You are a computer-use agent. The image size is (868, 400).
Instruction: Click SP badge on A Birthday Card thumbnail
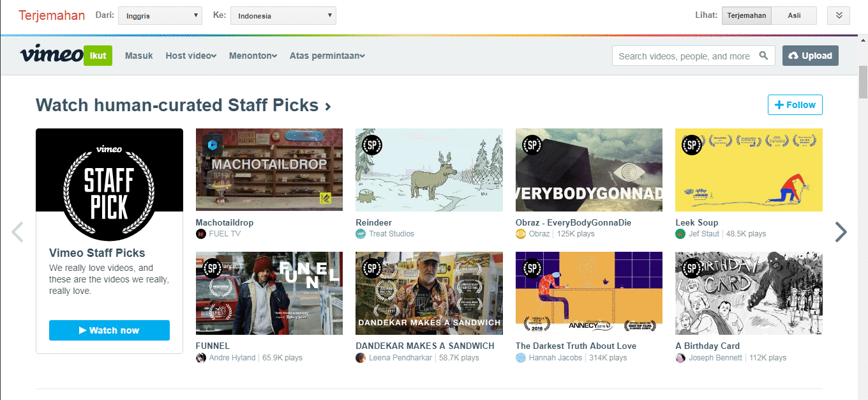pos(691,268)
